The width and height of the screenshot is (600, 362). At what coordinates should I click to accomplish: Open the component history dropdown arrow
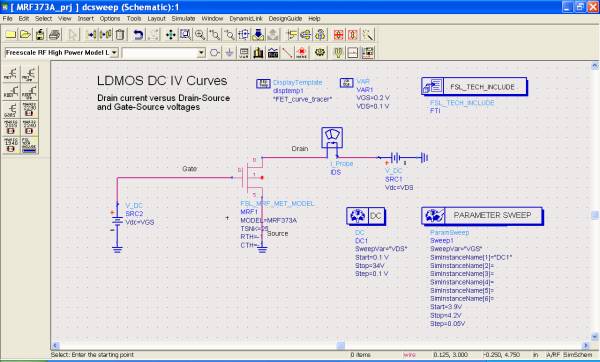201,53
